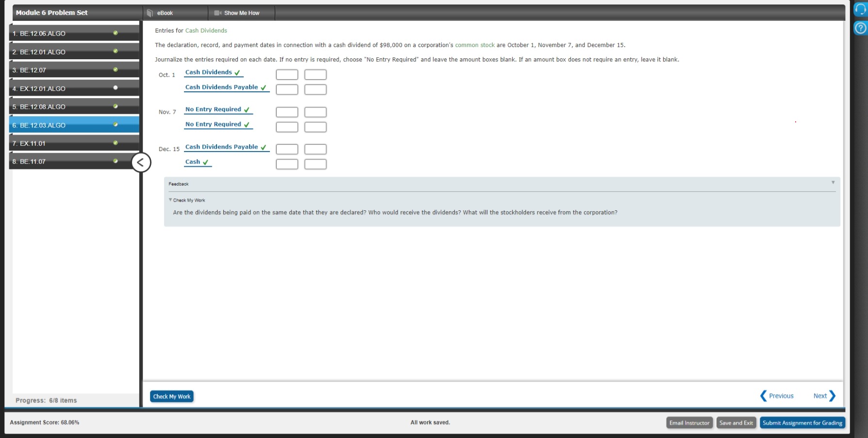
Task: Click the blue headset support icon
Action: click(x=859, y=8)
